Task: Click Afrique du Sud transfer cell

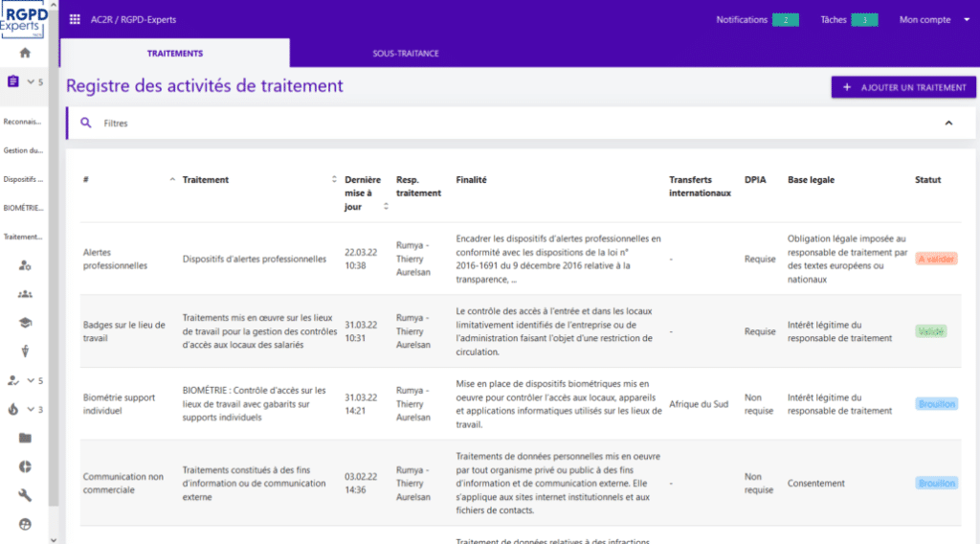Action: [x=698, y=404]
